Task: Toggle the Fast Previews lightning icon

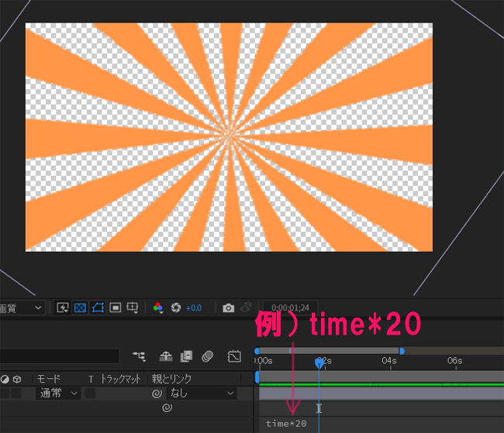Action: [x=64, y=308]
